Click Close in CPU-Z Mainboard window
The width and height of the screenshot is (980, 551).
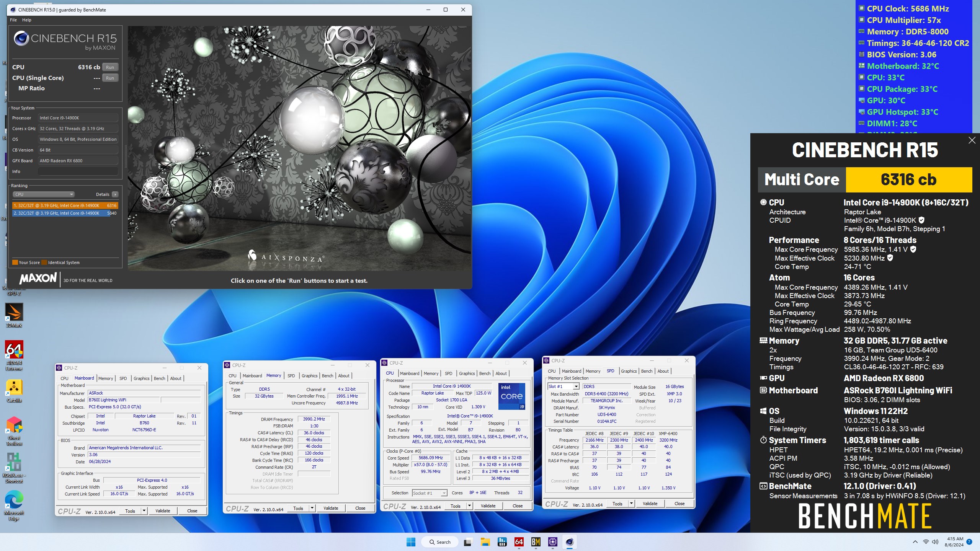192,511
